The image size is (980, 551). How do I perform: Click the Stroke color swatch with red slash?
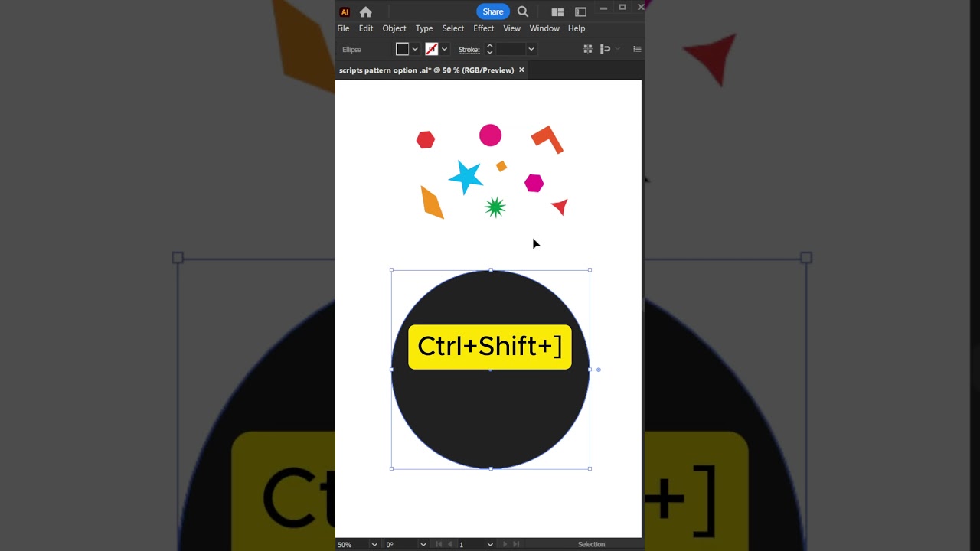click(431, 49)
